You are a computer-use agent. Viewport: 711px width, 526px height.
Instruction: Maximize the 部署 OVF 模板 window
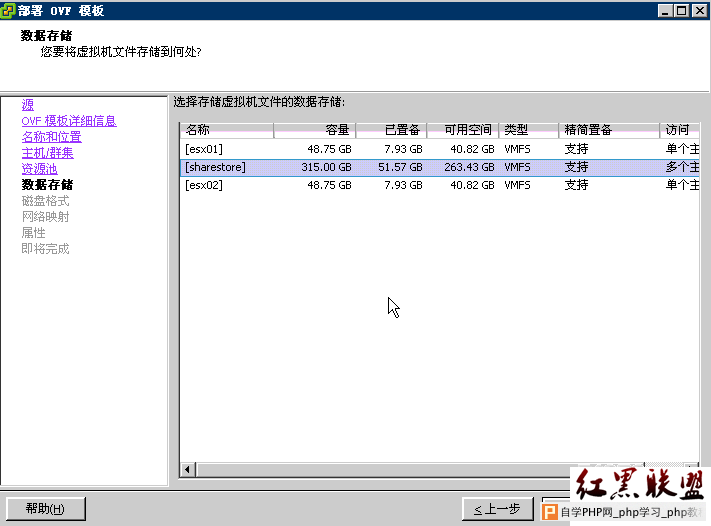pos(682,10)
